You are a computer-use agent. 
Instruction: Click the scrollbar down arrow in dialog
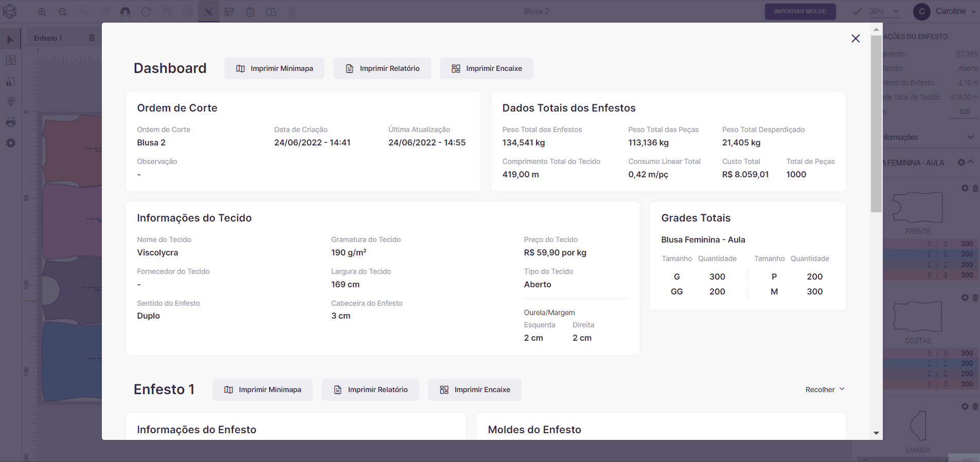pyautogui.click(x=876, y=433)
